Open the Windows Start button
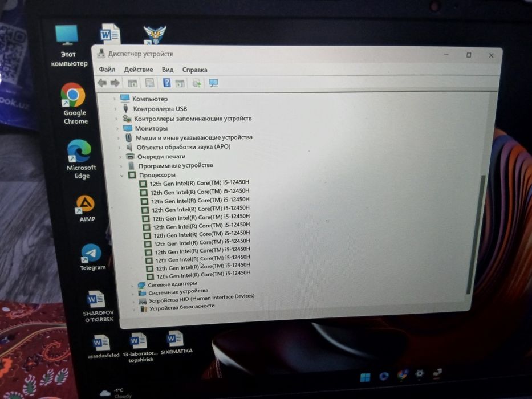The height and width of the screenshot is (399, 532). tap(365, 377)
